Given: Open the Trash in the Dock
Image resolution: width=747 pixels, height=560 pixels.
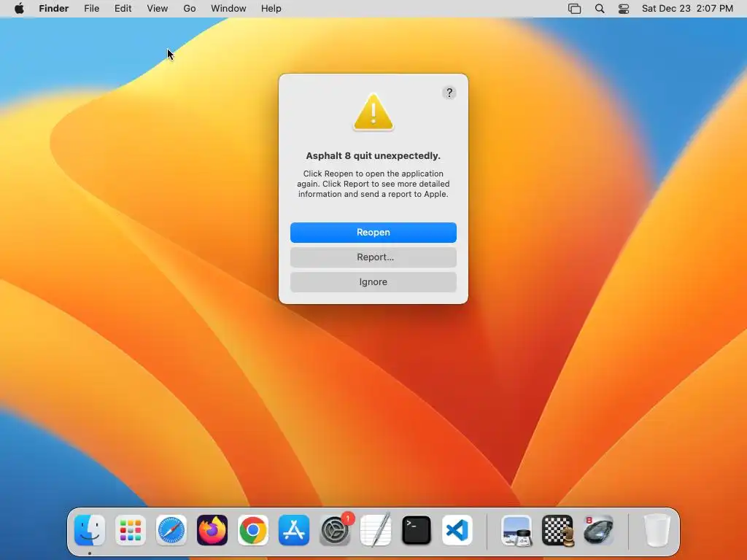Looking at the screenshot, I should point(657,530).
